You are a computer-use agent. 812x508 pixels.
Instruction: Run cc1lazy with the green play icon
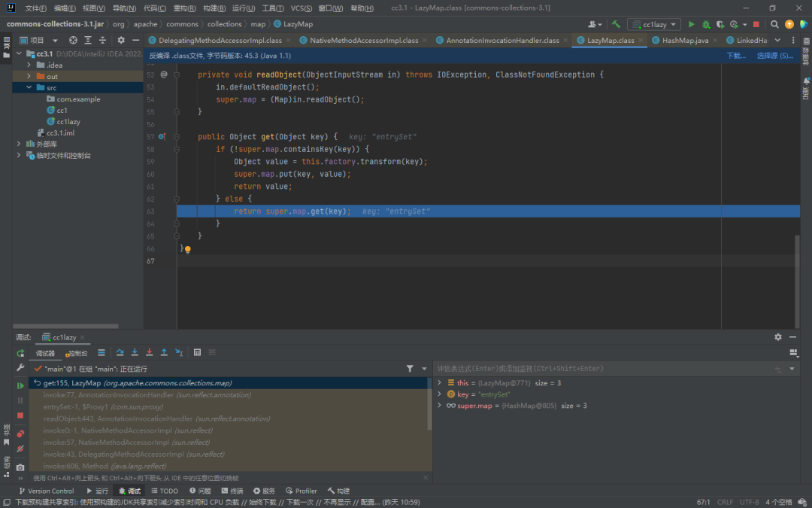click(x=692, y=24)
